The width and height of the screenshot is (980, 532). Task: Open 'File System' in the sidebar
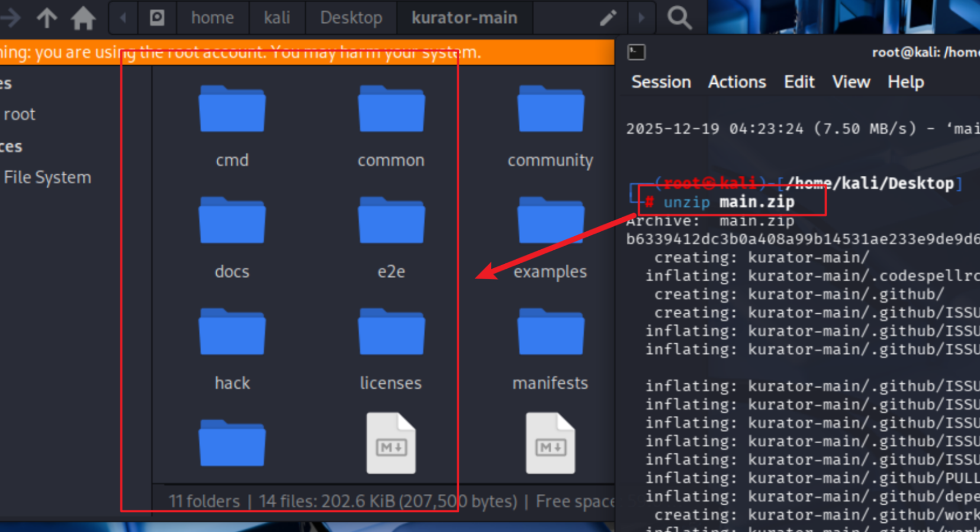(x=47, y=178)
